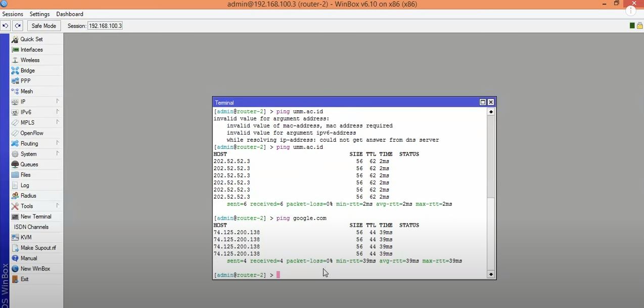Open Wireless settings icon
This screenshot has width=644, height=308.
click(x=15, y=60)
